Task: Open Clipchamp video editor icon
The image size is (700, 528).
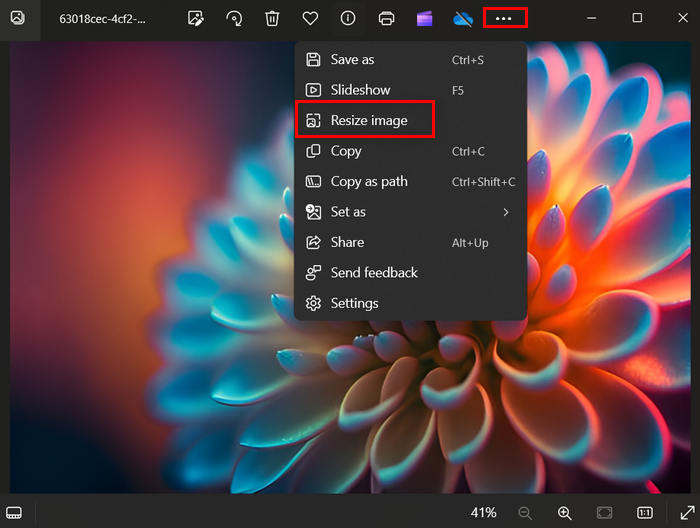Action: point(424,18)
